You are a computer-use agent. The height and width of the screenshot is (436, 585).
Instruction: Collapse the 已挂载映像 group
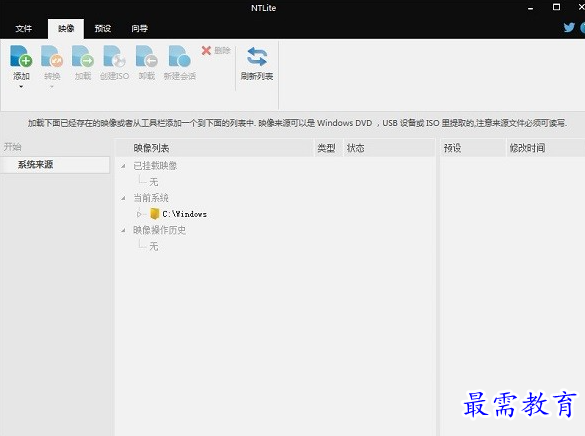[123, 166]
